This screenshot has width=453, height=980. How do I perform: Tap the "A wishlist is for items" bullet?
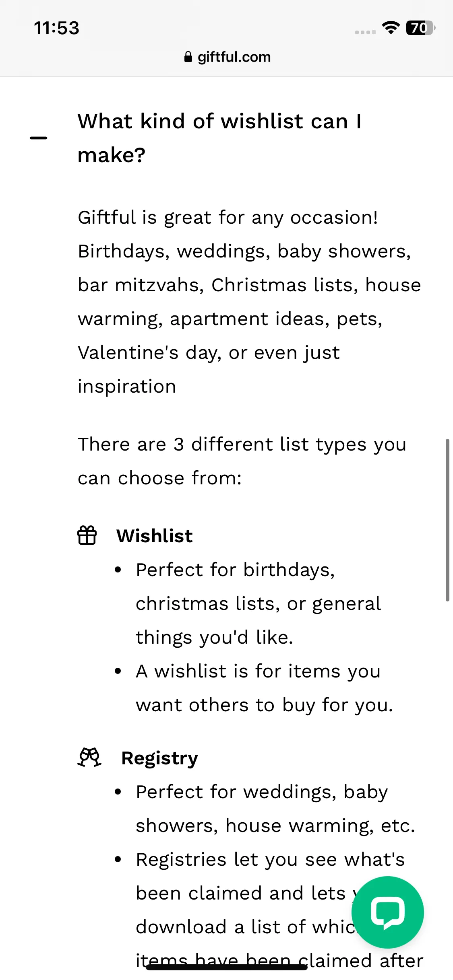tap(265, 688)
